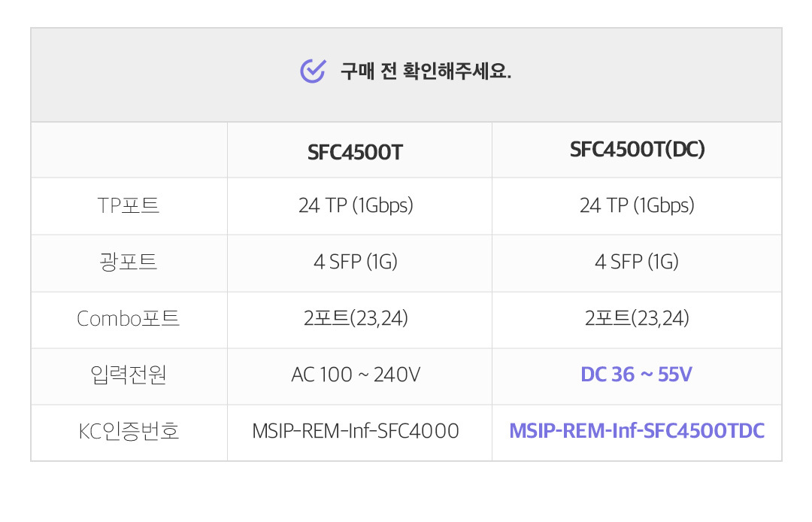
Task: Click the 'AC 100 ~ 240V' cell
Action: (356, 375)
